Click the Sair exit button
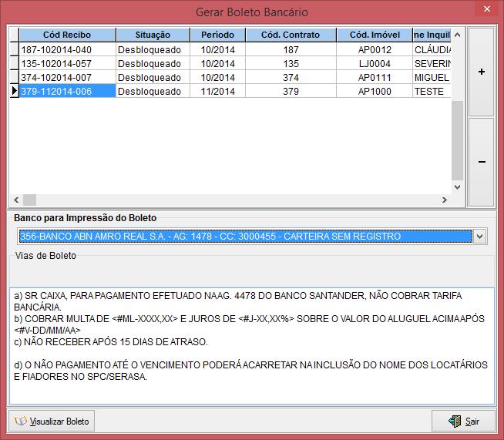This screenshot has width=504, height=440. point(463,422)
